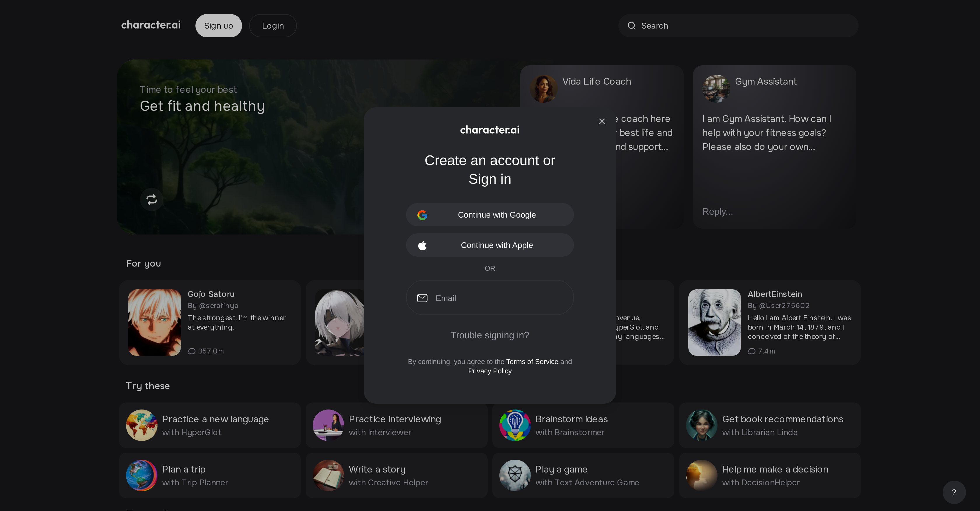Click the Sign up button
This screenshot has height=511, width=980.
coord(218,25)
